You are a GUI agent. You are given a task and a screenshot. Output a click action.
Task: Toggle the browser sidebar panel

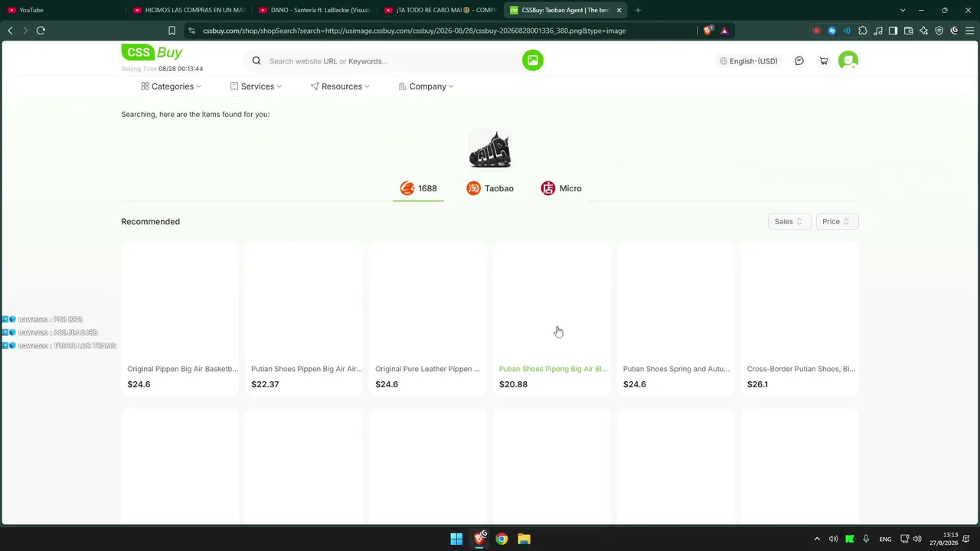pyautogui.click(x=893, y=31)
